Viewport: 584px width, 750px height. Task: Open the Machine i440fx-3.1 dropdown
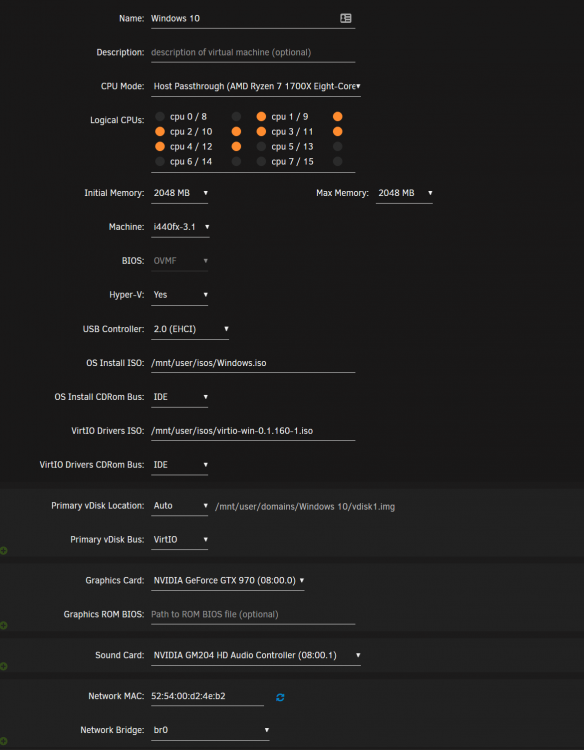[180, 227]
